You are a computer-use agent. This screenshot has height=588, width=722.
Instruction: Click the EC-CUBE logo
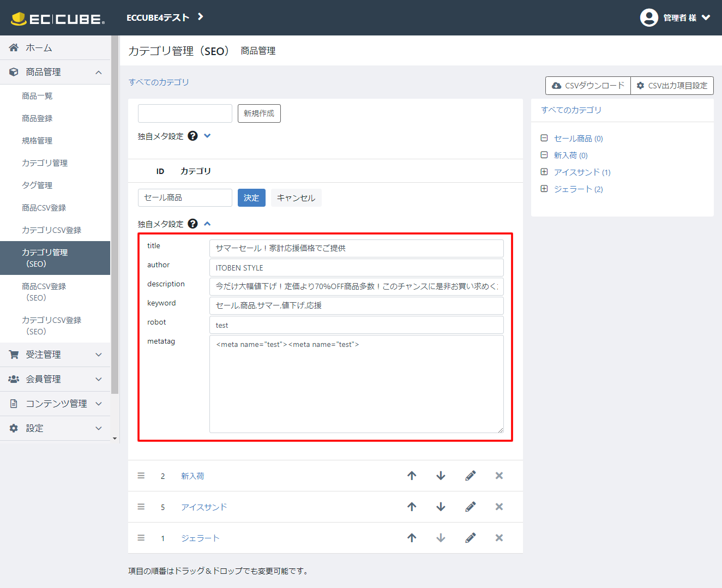coord(58,19)
